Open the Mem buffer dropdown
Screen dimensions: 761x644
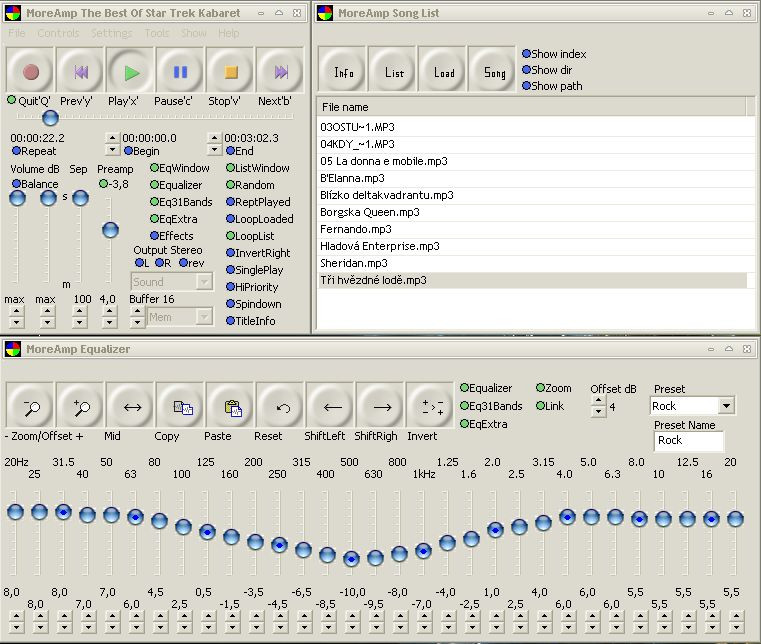pos(205,317)
